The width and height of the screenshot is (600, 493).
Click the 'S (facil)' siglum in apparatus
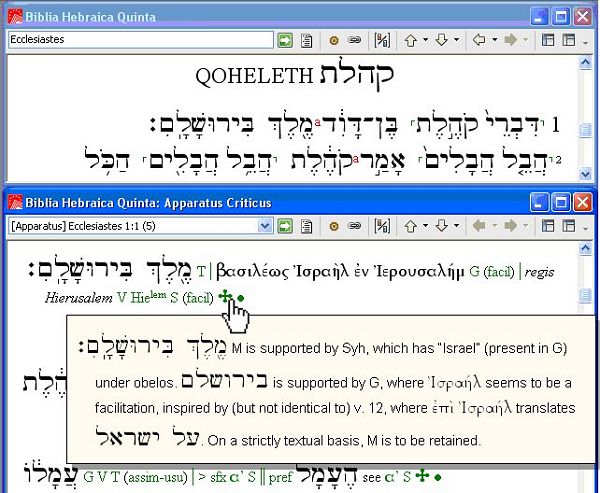point(192,297)
